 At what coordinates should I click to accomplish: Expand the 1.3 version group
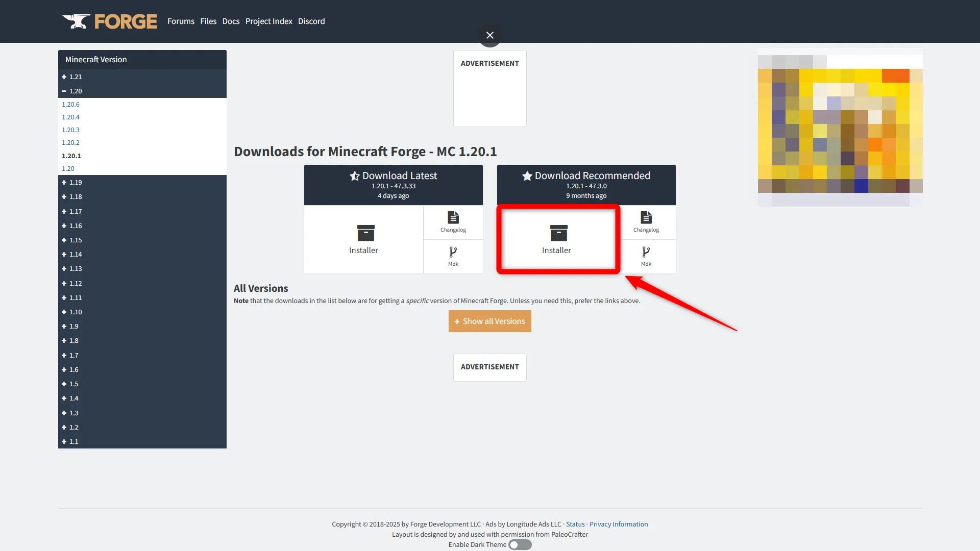tap(142, 413)
